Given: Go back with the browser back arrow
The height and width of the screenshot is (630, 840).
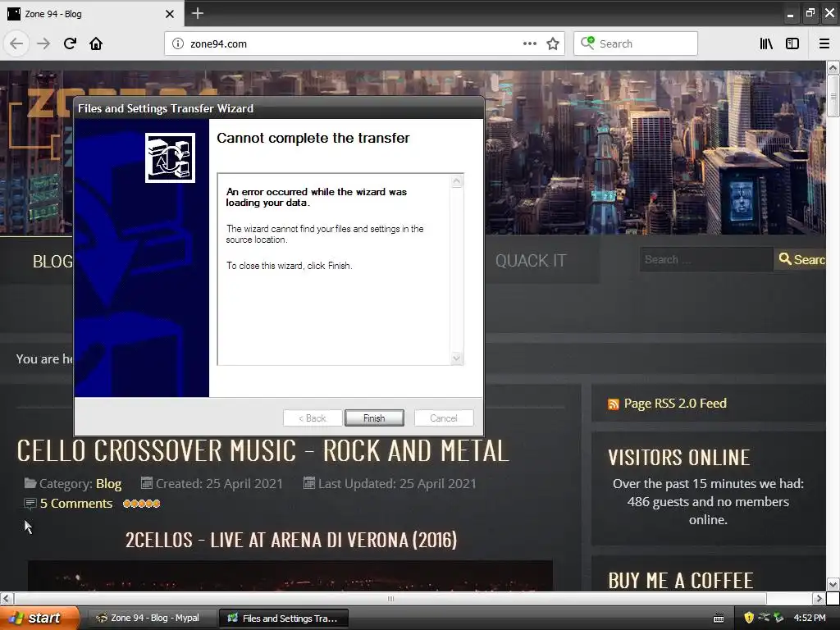Looking at the screenshot, I should 16,43.
